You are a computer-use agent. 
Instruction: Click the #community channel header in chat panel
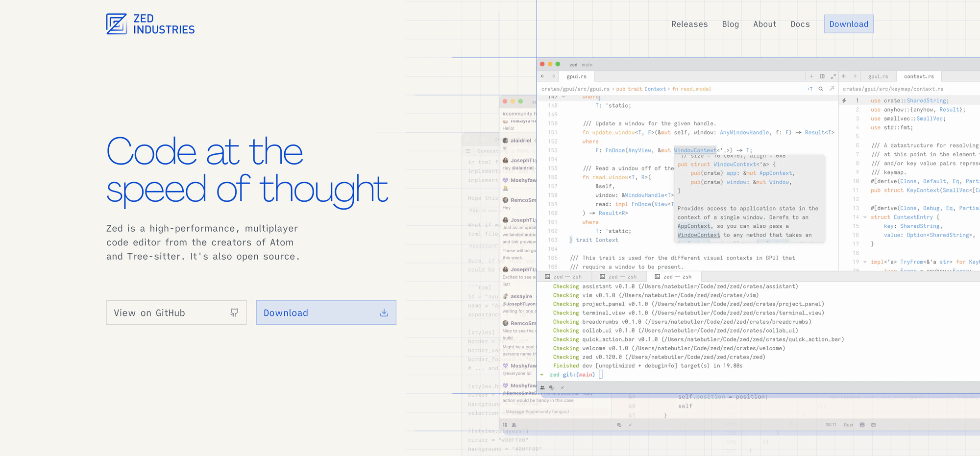click(x=519, y=114)
